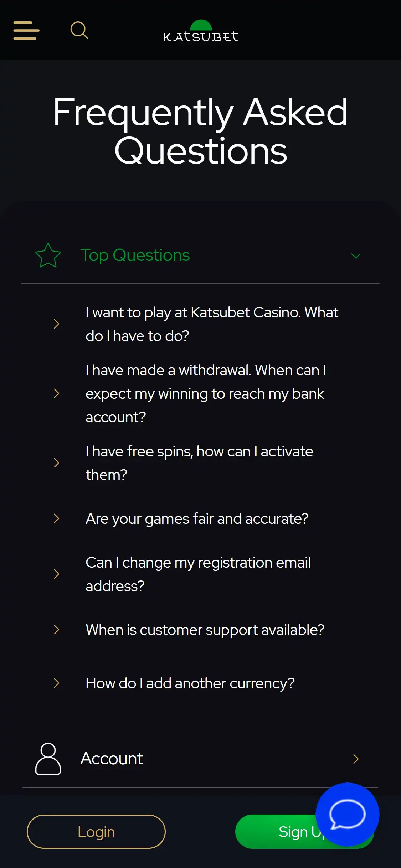Open 'When is customer support available?'
Image resolution: width=401 pixels, height=868 pixels.
[x=205, y=630]
